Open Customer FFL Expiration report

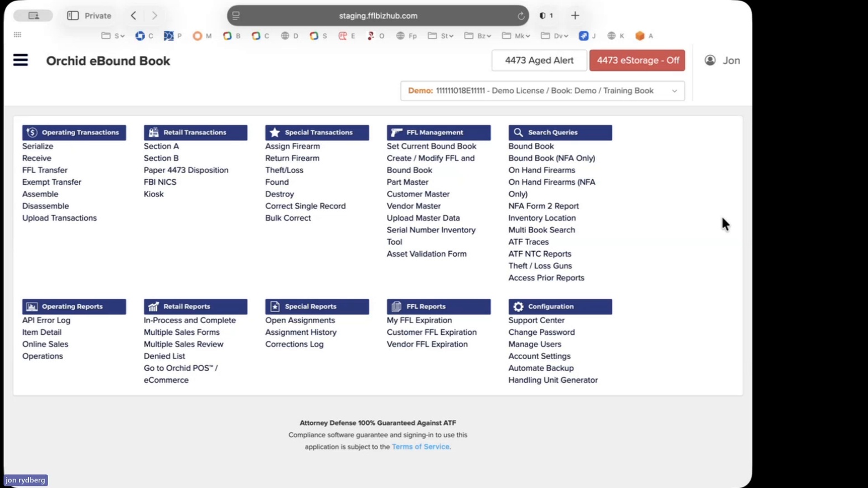tap(431, 332)
